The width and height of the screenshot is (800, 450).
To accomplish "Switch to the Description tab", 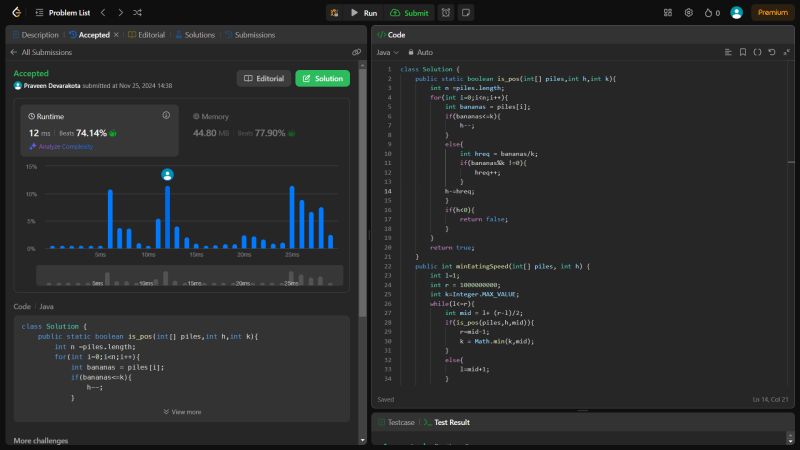I will [x=35, y=34].
